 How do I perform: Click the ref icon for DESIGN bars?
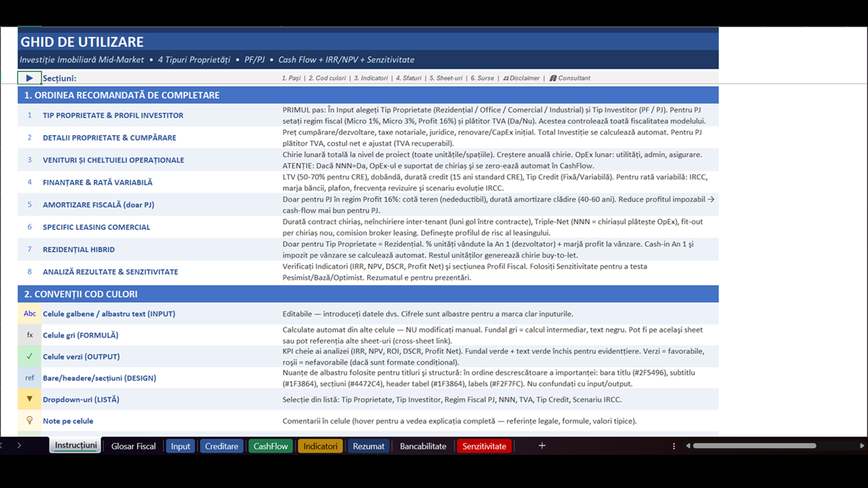(30, 378)
